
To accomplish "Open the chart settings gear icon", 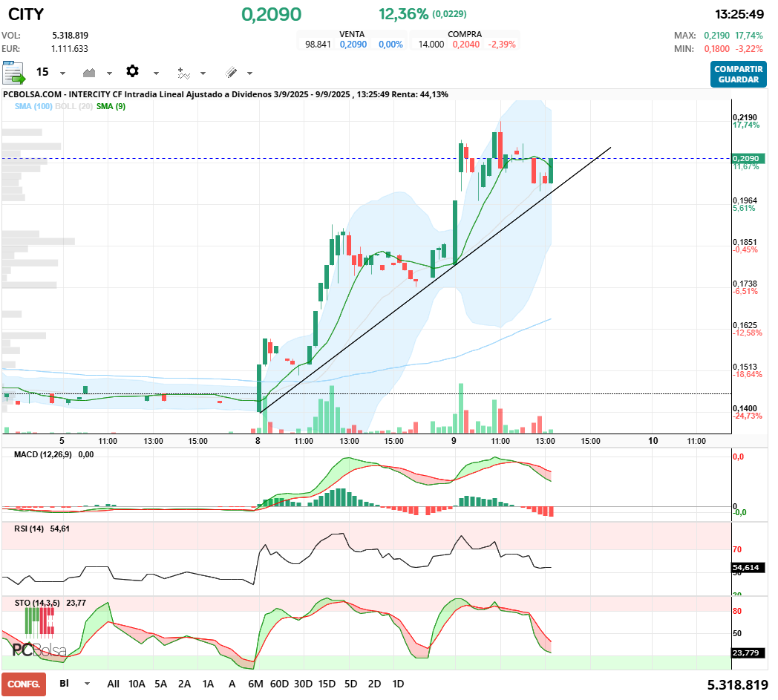I will [x=132, y=71].
